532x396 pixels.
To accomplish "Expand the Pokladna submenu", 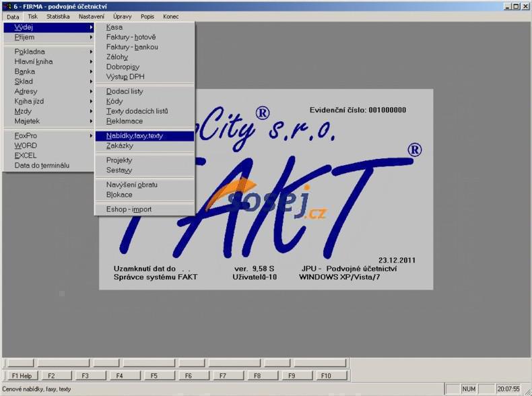I will coord(49,52).
